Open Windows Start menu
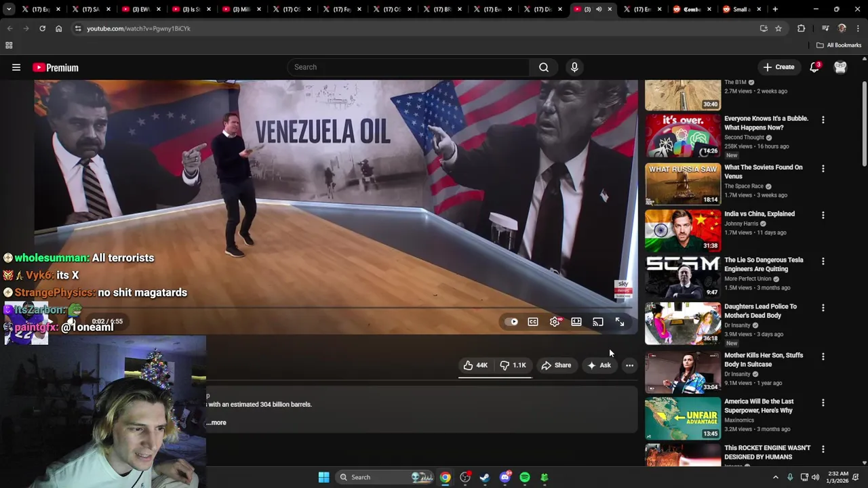 coord(323,477)
